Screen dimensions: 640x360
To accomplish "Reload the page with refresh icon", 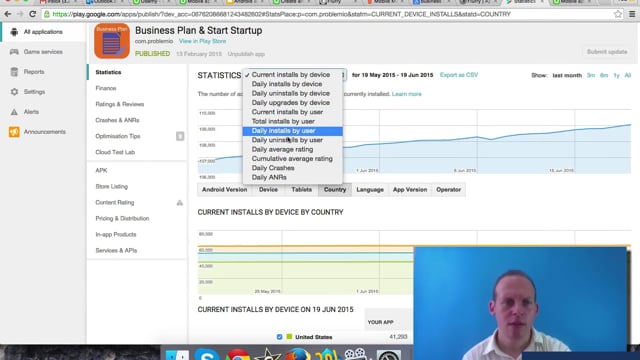I will pyautogui.click(x=33, y=14).
